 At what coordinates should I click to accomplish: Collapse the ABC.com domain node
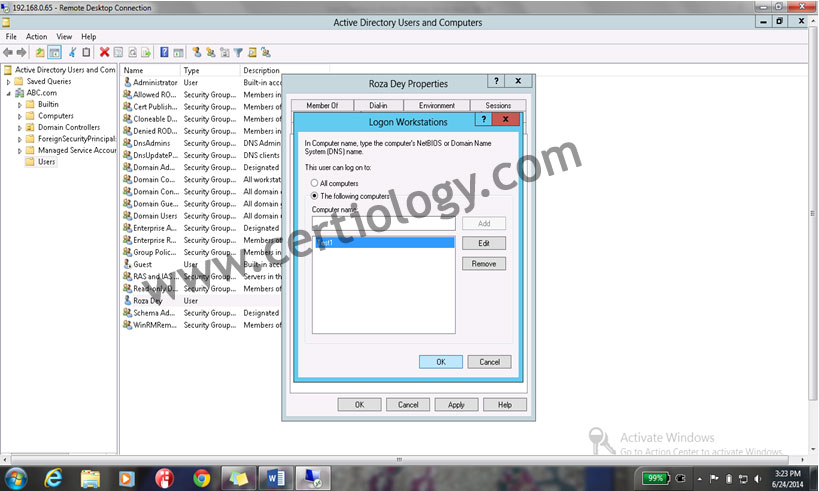(8, 93)
